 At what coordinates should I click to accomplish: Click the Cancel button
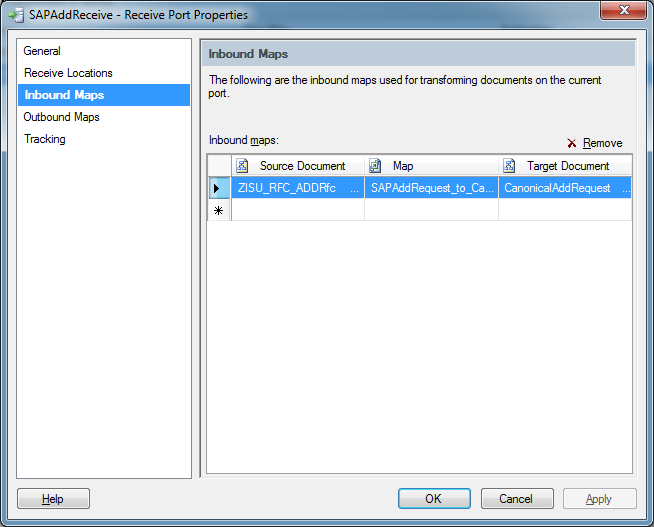(x=517, y=499)
